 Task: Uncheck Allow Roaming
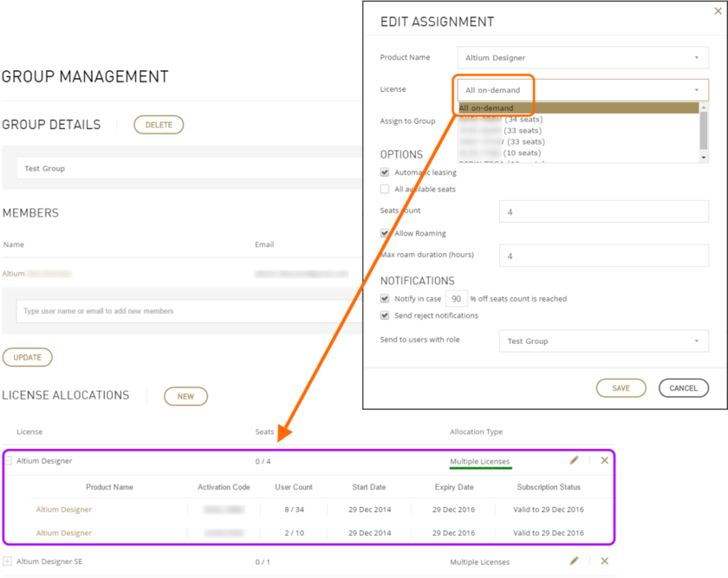click(x=385, y=233)
